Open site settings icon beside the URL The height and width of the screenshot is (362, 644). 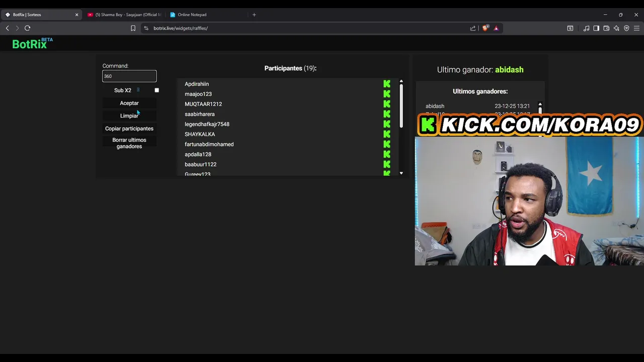click(146, 28)
